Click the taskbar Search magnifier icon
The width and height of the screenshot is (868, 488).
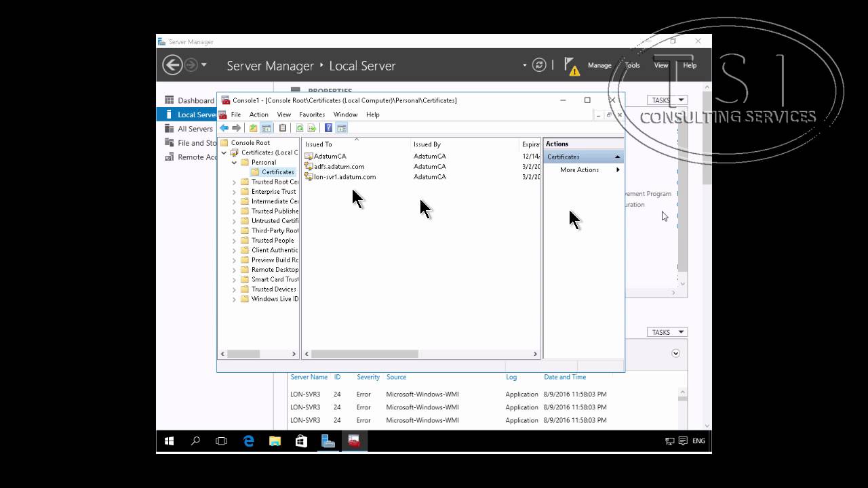(x=195, y=441)
